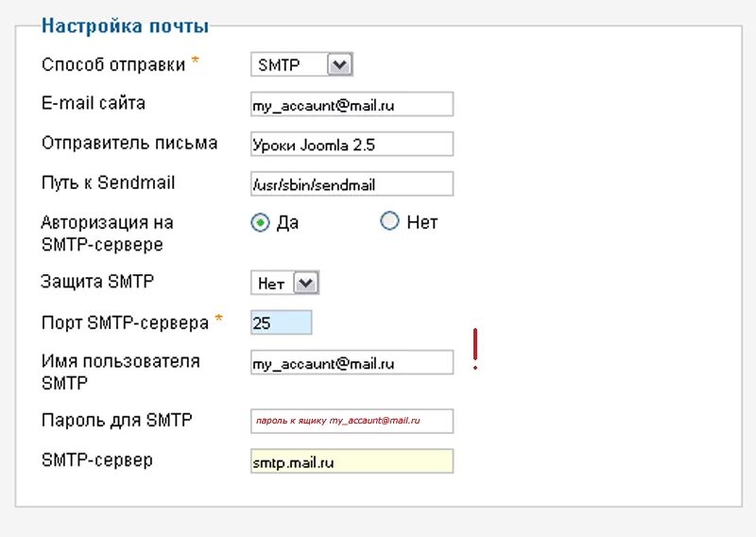Click the orange asterisk beside Порт SMTP-сервера
This screenshot has height=537, width=756.
[219, 320]
